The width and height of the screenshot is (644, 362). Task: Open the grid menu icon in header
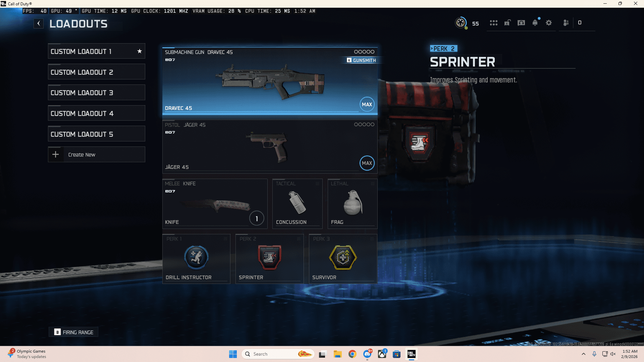493,23
